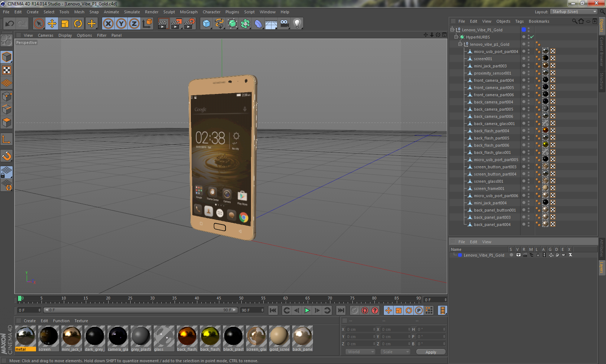Add a HyperNURBS generator icon
The image size is (606, 364).
pos(232,24)
